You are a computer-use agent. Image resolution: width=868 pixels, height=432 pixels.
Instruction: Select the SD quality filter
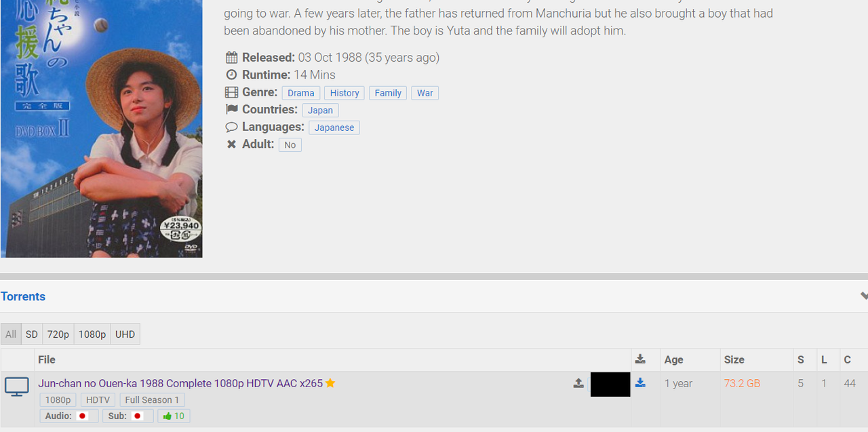[32, 334]
